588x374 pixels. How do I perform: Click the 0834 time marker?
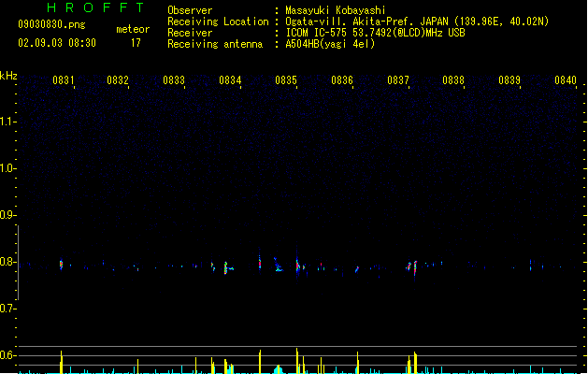pyautogui.click(x=230, y=80)
